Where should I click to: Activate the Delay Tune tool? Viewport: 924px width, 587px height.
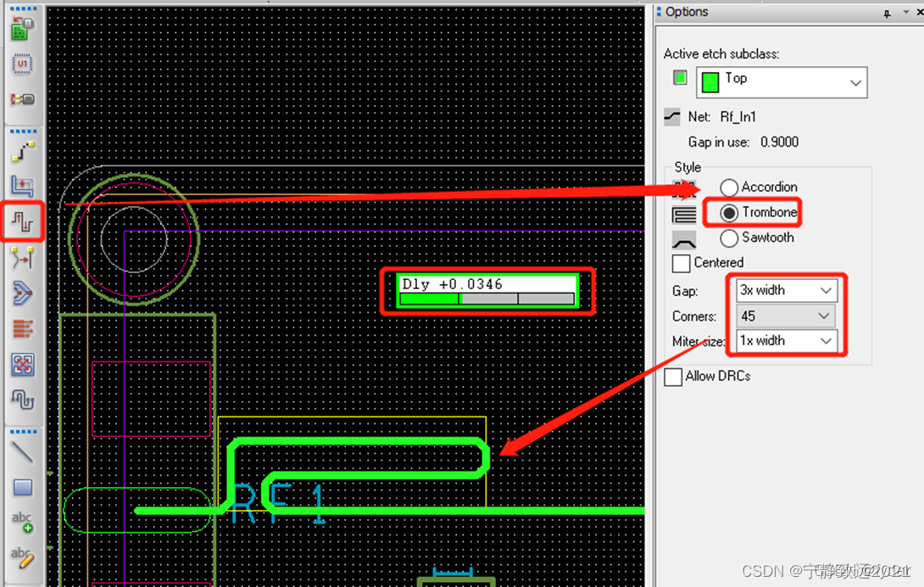click(x=22, y=221)
